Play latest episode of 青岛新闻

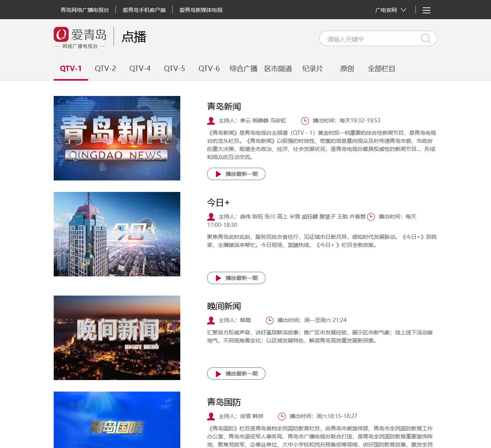tap(236, 174)
